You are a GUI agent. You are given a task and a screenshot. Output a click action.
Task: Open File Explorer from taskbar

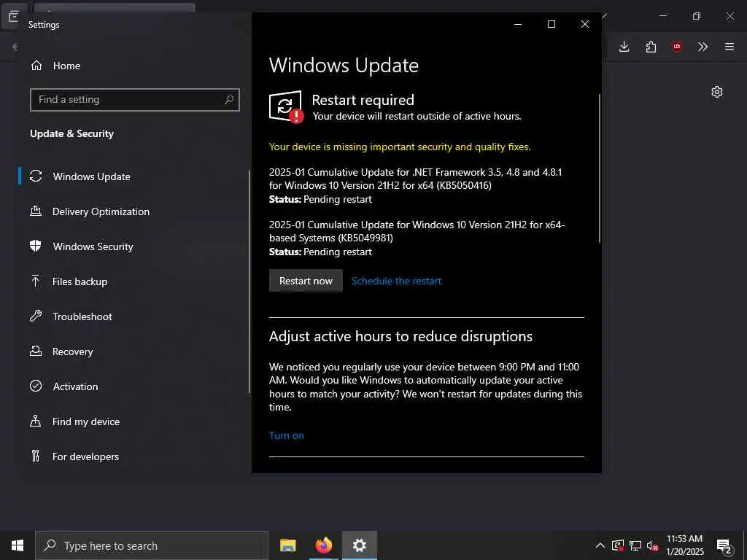click(287, 545)
